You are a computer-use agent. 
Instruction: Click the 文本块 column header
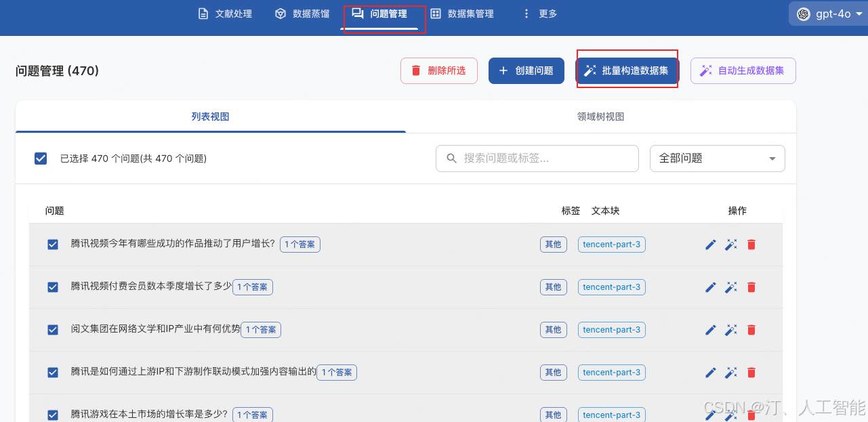606,211
